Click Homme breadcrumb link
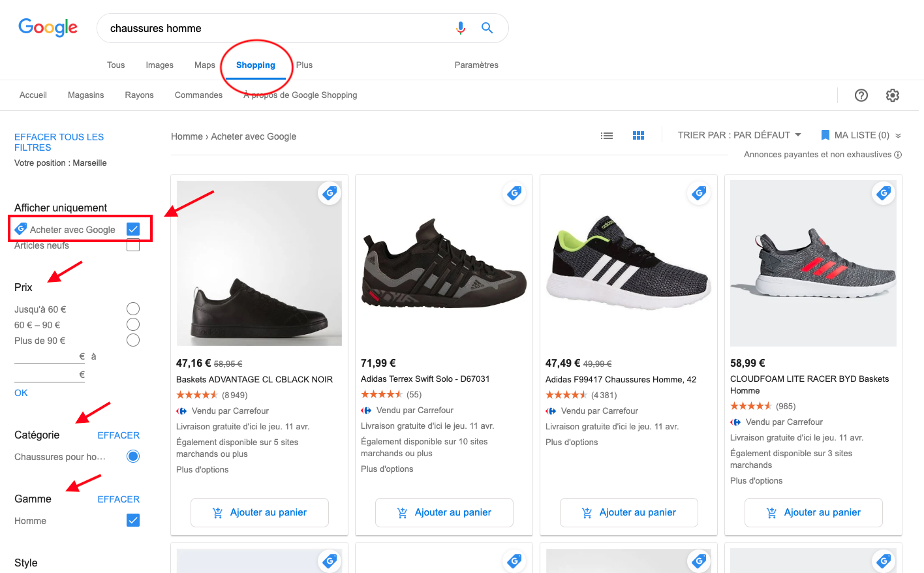 click(x=187, y=136)
